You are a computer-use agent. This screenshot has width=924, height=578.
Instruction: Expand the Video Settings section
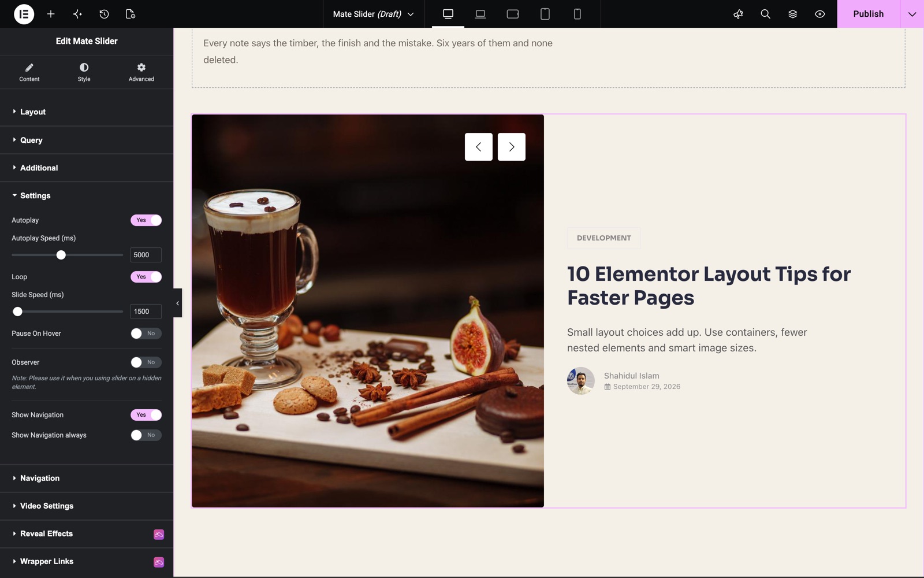point(87,506)
